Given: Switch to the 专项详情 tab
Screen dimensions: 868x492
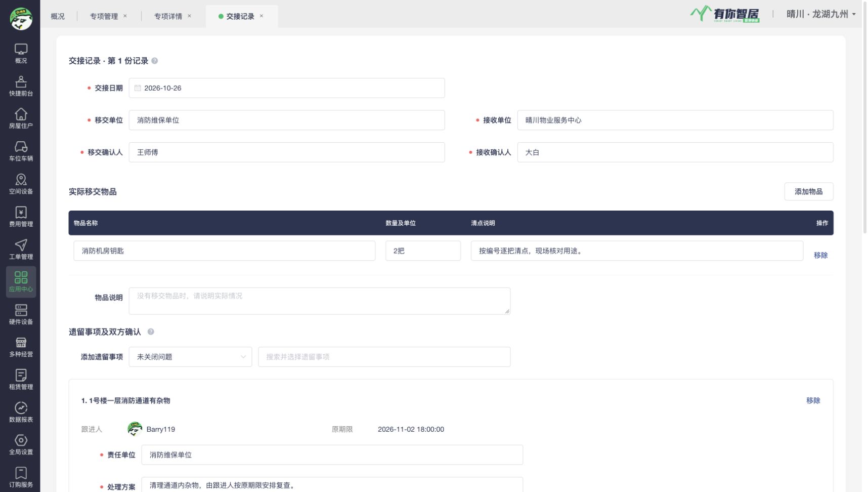Looking at the screenshot, I should [x=168, y=16].
